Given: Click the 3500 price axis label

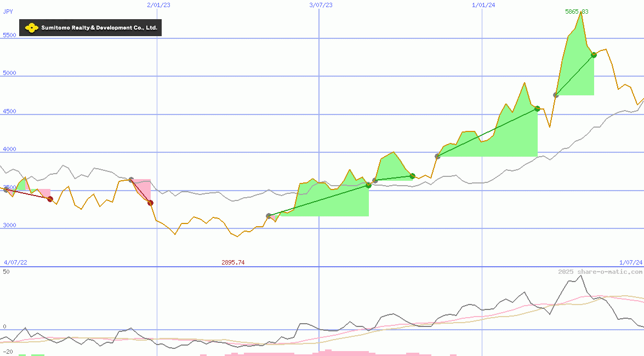Looking at the screenshot, I should [9, 187].
